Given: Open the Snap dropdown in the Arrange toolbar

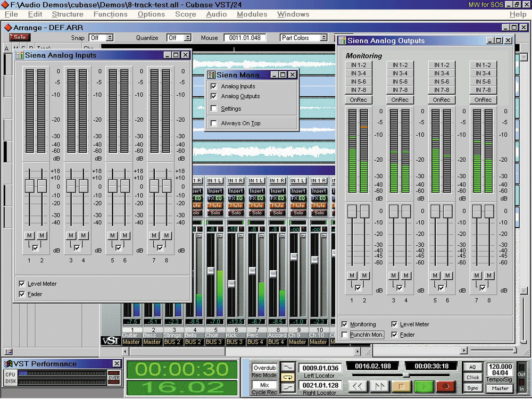Looking at the screenshot, I should (110, 38).
